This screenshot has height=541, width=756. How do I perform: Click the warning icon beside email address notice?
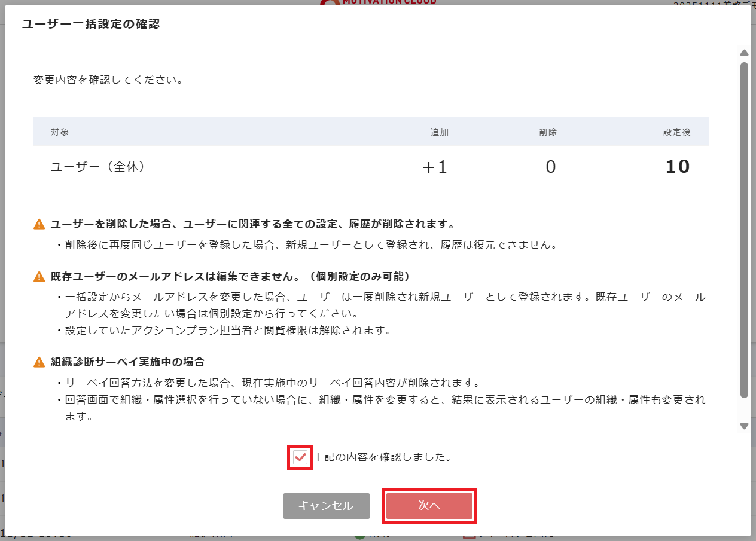(x=39, y=275)
